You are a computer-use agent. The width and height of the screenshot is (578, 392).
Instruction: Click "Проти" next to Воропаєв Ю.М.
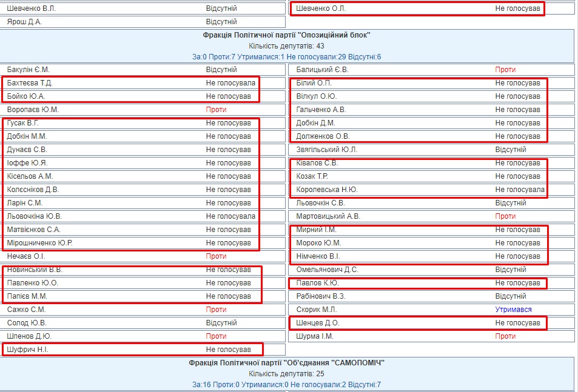click(216, 110)
